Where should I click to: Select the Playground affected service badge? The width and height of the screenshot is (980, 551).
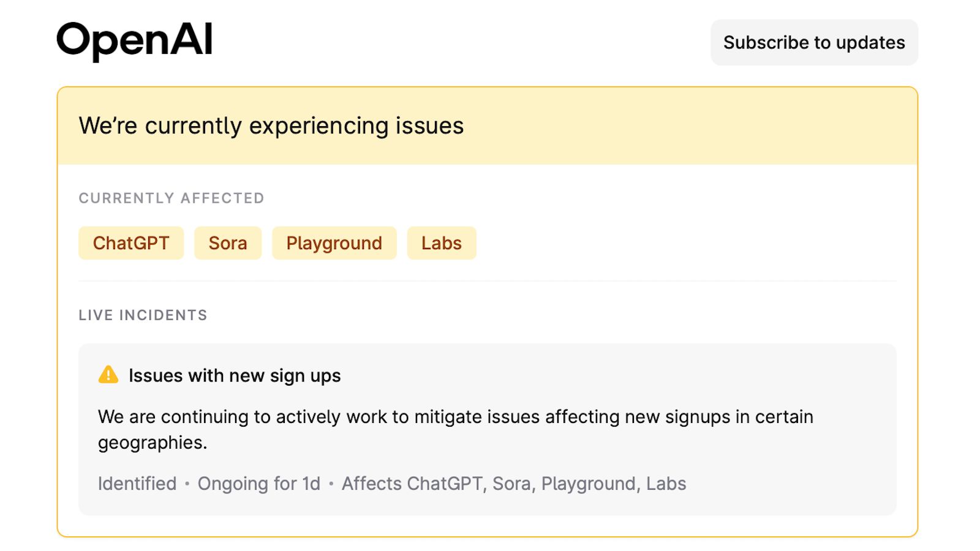334,243
